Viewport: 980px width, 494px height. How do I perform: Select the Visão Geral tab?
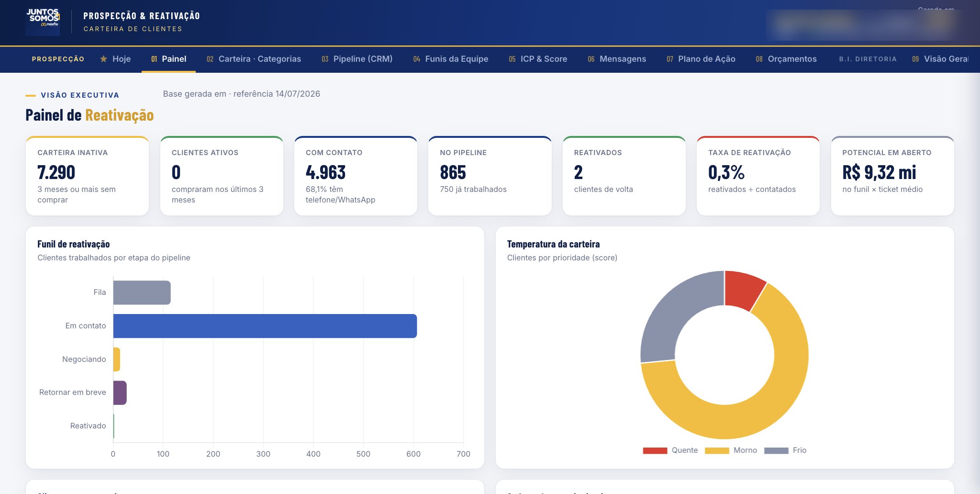click(x=940, y=59)
